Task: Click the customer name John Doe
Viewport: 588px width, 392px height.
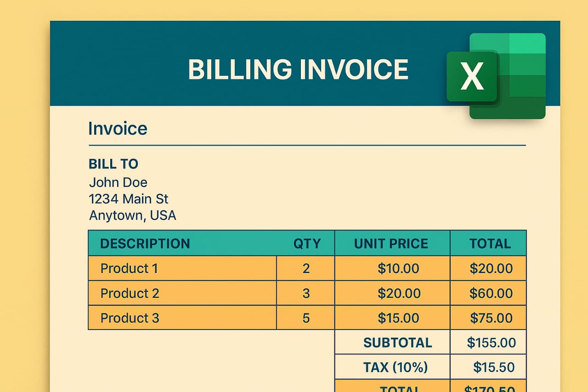Action: click(x=118, y=182)
